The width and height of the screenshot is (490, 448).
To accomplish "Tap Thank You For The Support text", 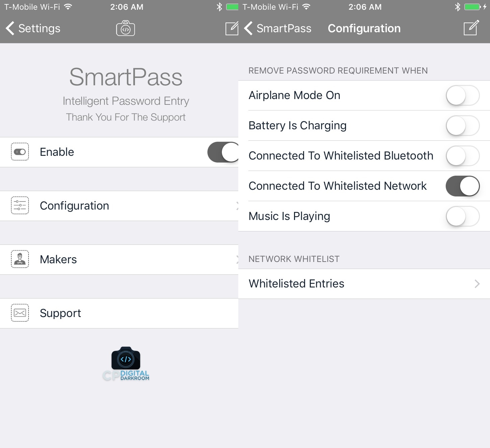I will coord(126,117).
